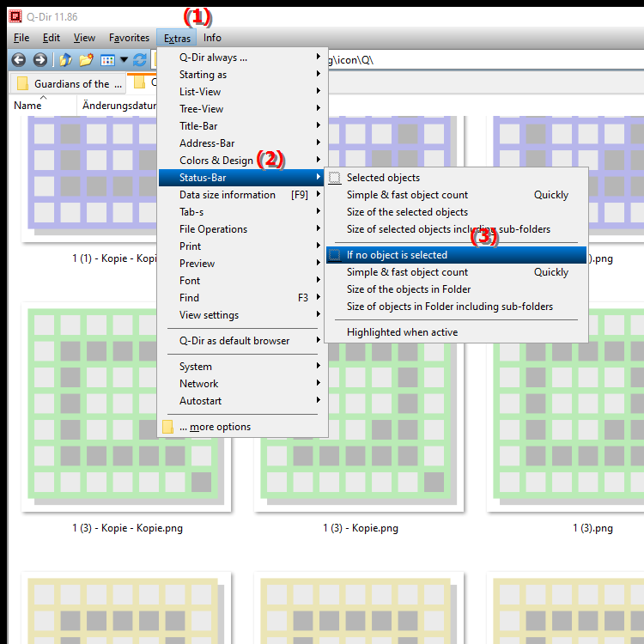Open the View menu
Viewport: 644px width, 644px height.
coord(84,38)
